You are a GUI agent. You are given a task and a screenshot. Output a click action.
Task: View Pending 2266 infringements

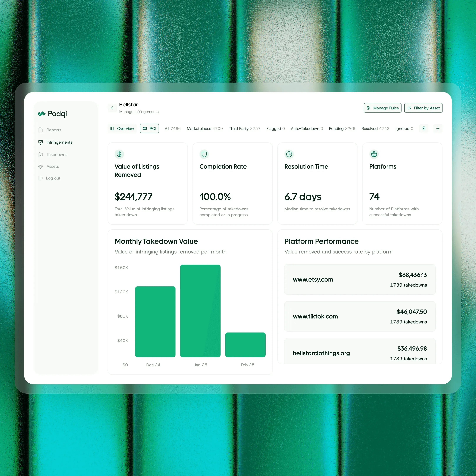[x=342, y=129]
